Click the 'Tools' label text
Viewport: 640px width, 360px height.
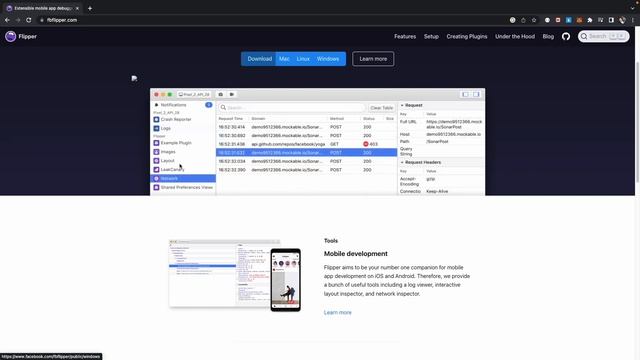[x=331, y=241]
